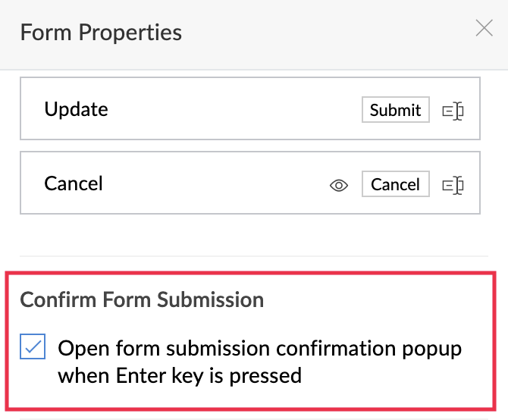Select the Cancel button label text

pos(74,183)
